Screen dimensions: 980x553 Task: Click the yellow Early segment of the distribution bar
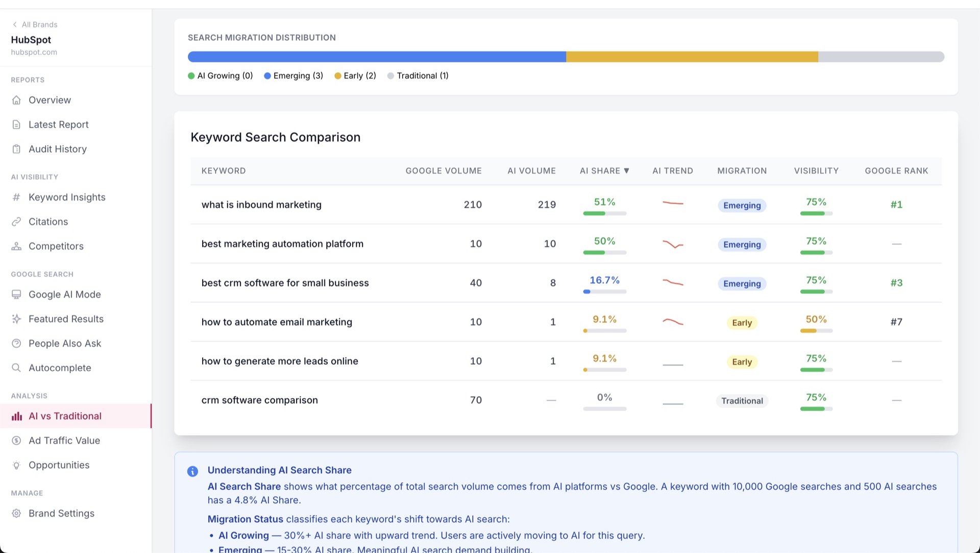[x=692, y=57]
